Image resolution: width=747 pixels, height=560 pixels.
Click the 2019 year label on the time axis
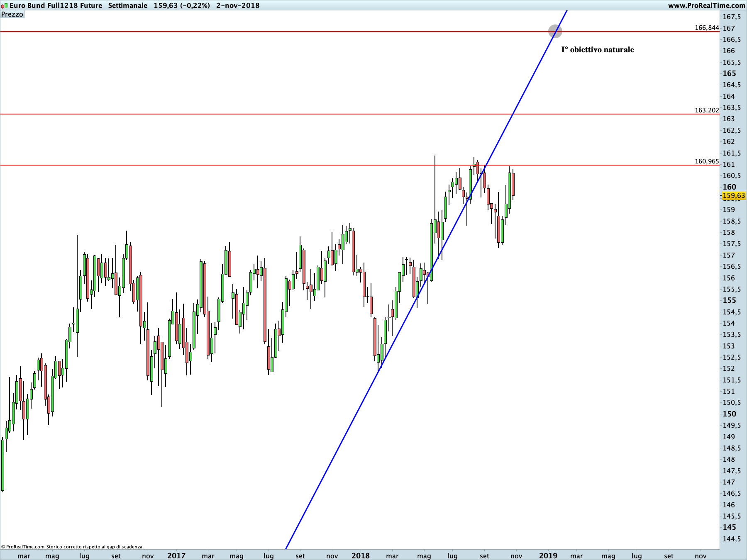click(548, 555)
